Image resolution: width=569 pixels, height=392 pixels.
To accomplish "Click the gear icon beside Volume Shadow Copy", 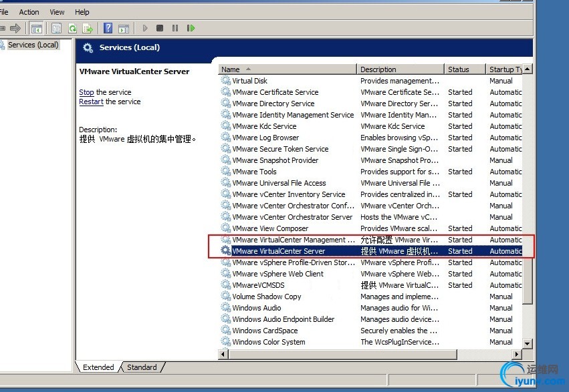I will click(x=226, y=297).
